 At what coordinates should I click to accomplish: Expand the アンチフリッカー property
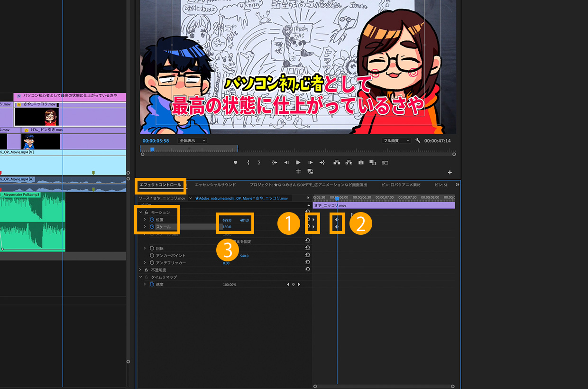click(x=145, y=262)
